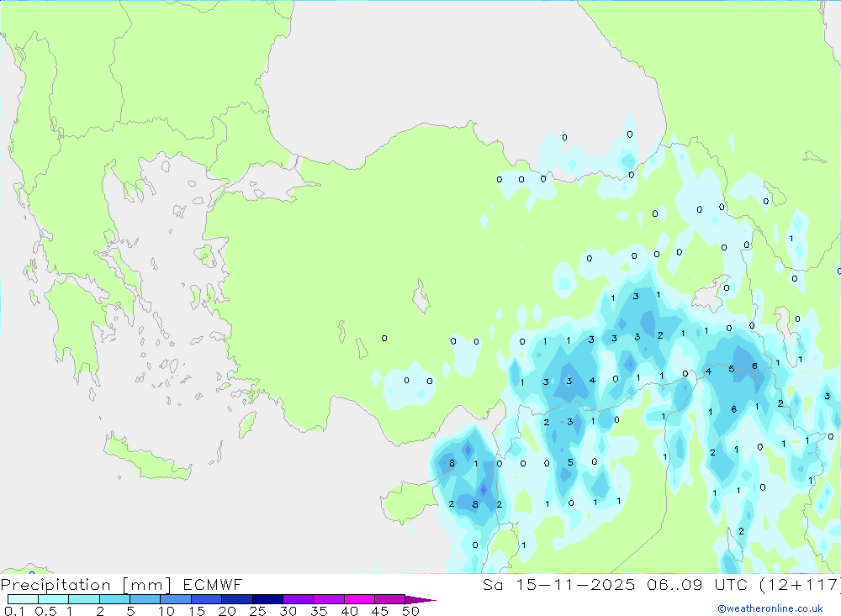Pick the 15–20 mm blue legend swatch
Viewport: 841px width, 616px height.
tap(207, 599)
